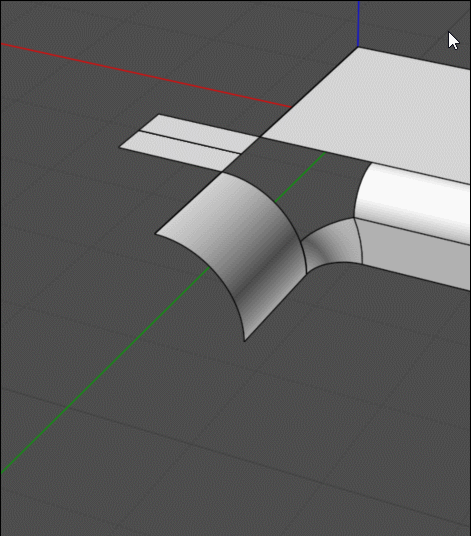This screenshot has height=536, width=471.
Task: Select the edge dividing the two small strips
Action: (190, 142)
